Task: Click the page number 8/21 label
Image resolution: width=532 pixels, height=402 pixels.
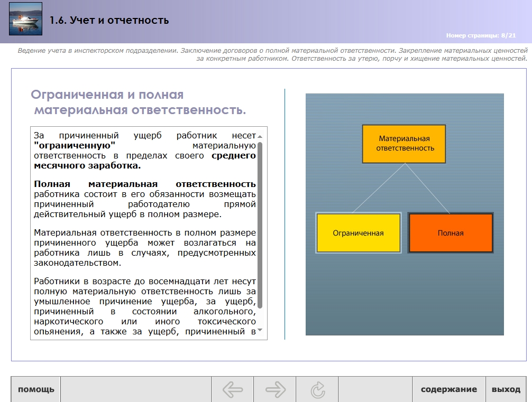Action: [x=481, y=35]
